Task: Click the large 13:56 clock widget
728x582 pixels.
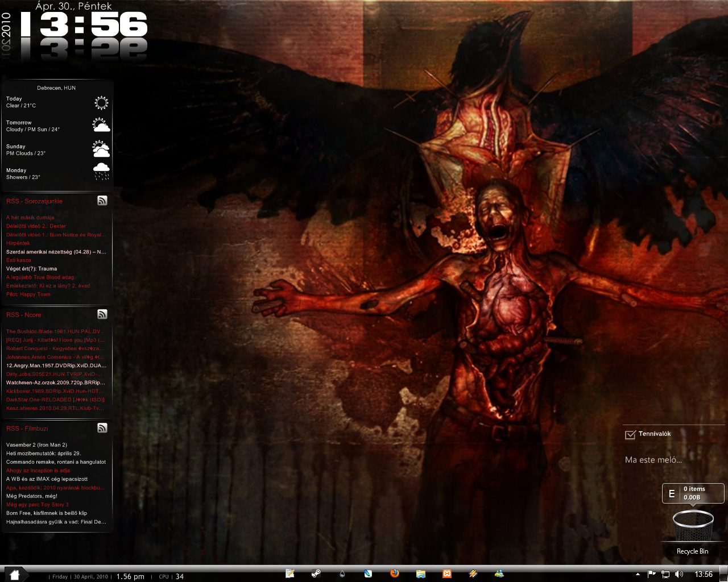Action: click(x=84, y=26)
